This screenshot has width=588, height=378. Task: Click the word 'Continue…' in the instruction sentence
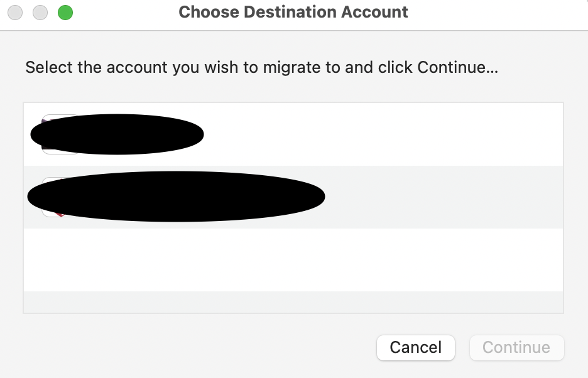tap(457, 67)
